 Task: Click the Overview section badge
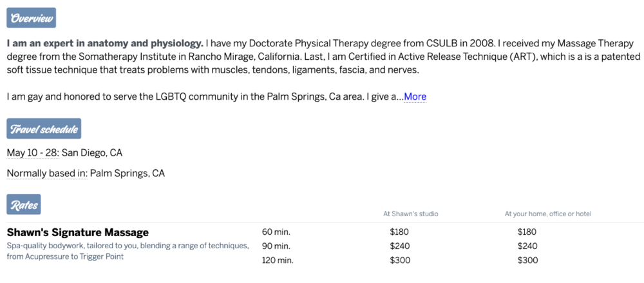[x=31, y=18]
